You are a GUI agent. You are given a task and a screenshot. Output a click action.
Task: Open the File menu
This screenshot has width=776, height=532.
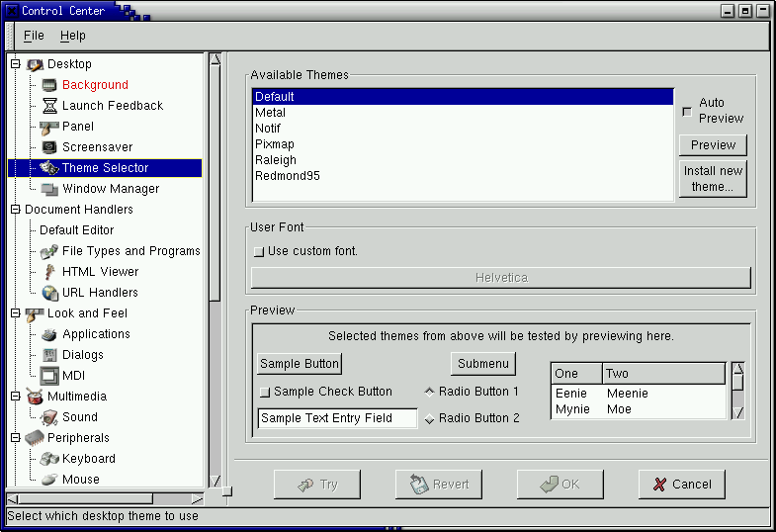click(34, 36)
